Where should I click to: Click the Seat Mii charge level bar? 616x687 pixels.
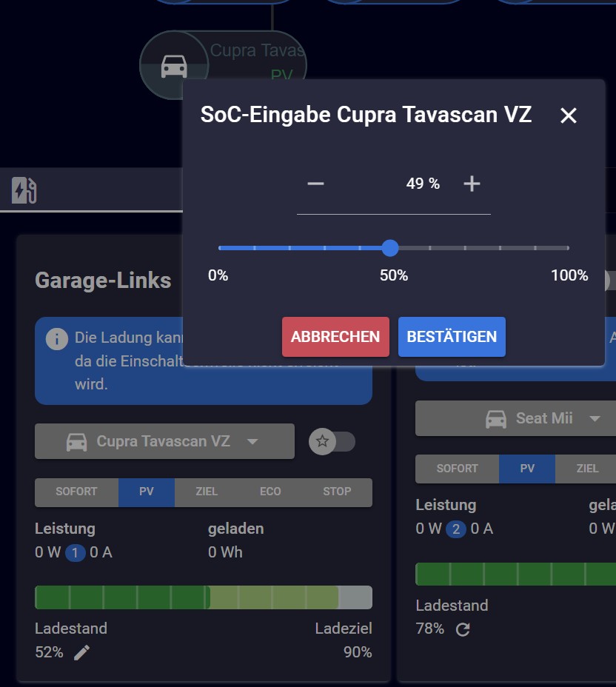pyautogui.click(x=515, y=574)
